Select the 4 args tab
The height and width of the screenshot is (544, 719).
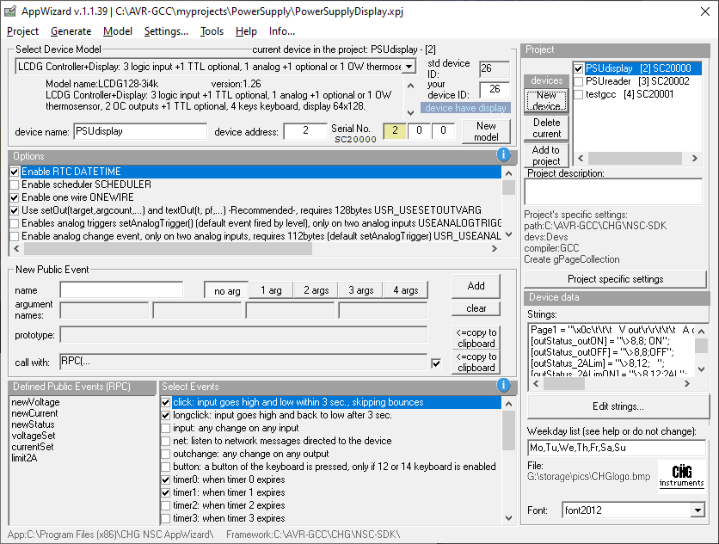pos(405,290)
